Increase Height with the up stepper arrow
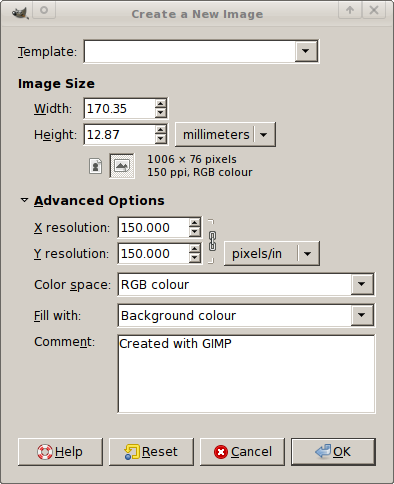This screenshot has height=484, width=394. click(161, 130)
